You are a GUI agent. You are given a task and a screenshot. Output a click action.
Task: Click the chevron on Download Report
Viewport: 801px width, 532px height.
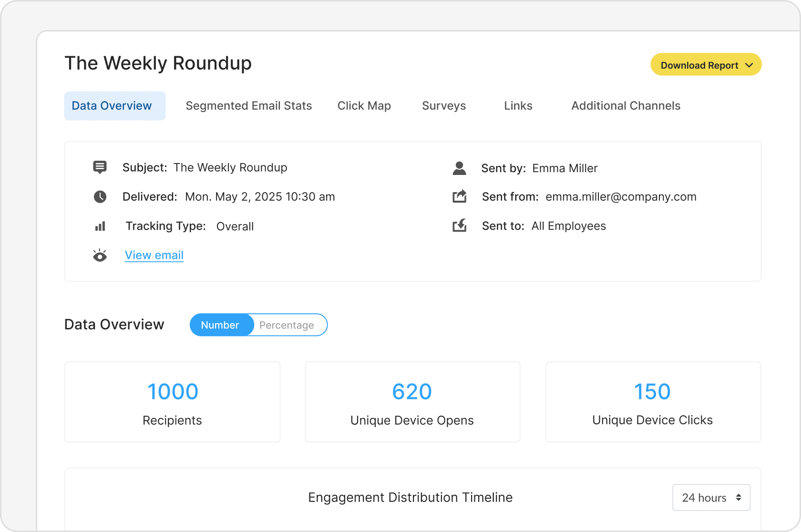(749, 65)
